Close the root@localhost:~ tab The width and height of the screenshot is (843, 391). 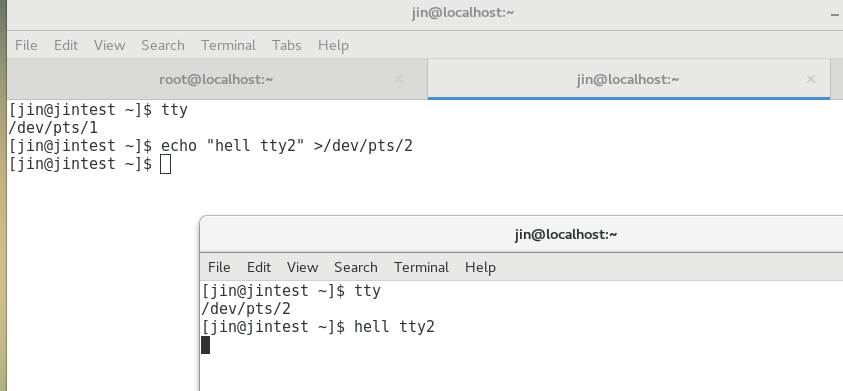399,80
